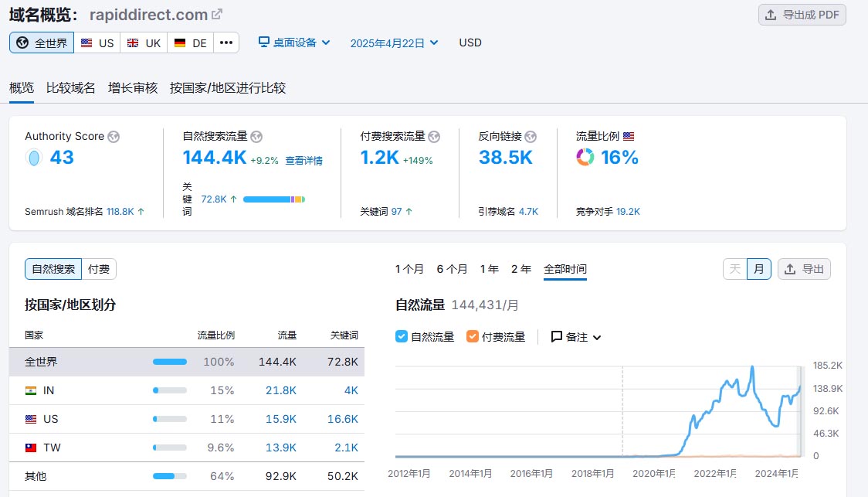Open the 4.7K 引荐域名 link
The width and height of the screenshot is (868, 497).
pos(528,212)
